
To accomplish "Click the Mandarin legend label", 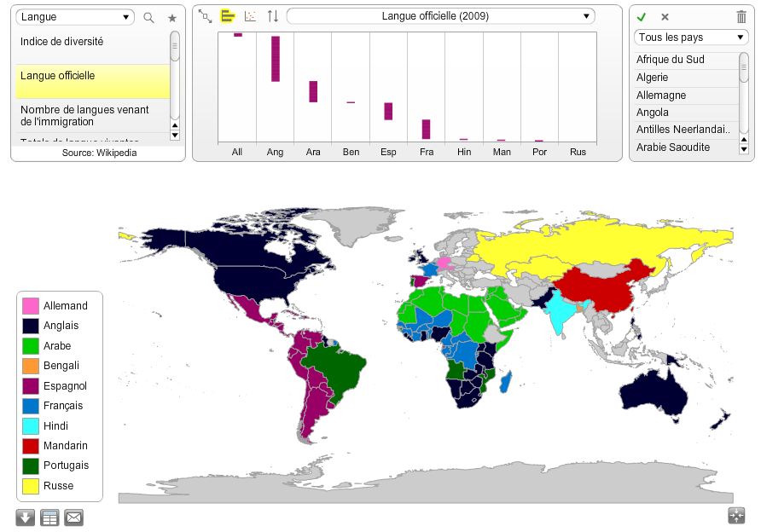I will (66, 446).
